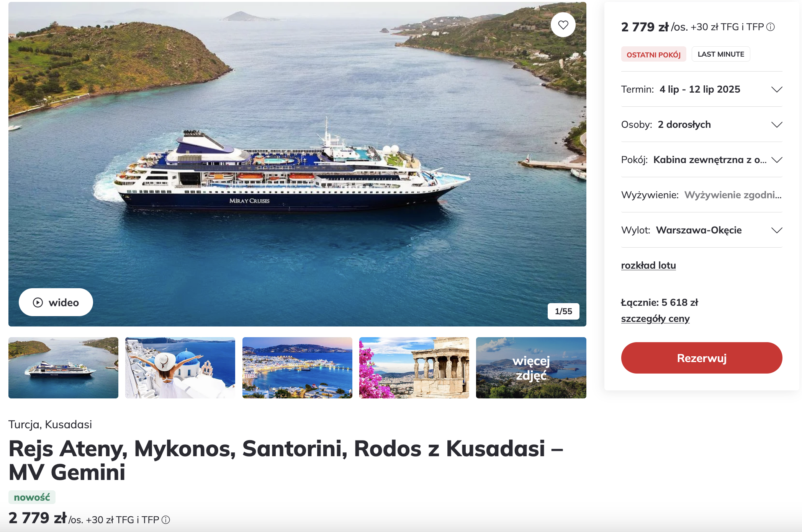Play the wideo of the cruise

(x=56, y=302)
